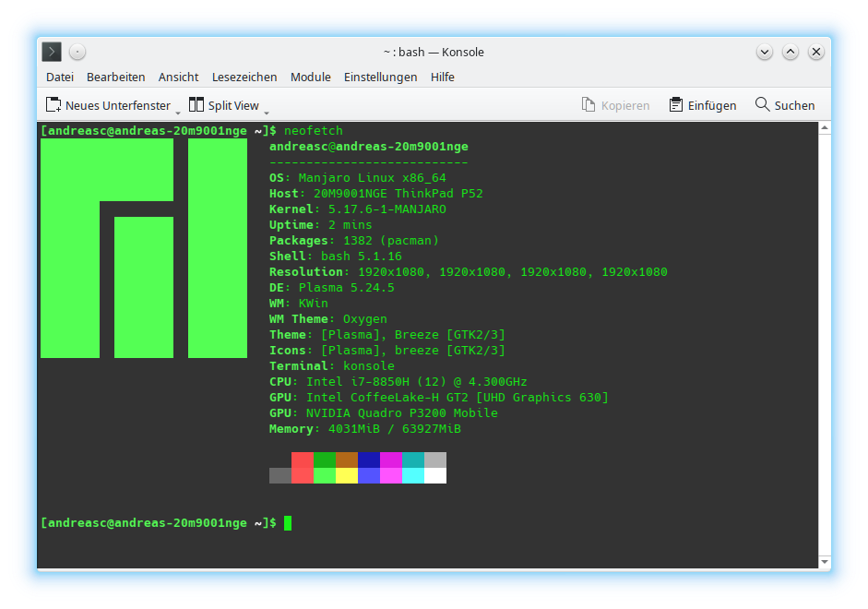The image size is (868, 609).
Task: Open the Einstellungen menu
Action: point(381,78)
